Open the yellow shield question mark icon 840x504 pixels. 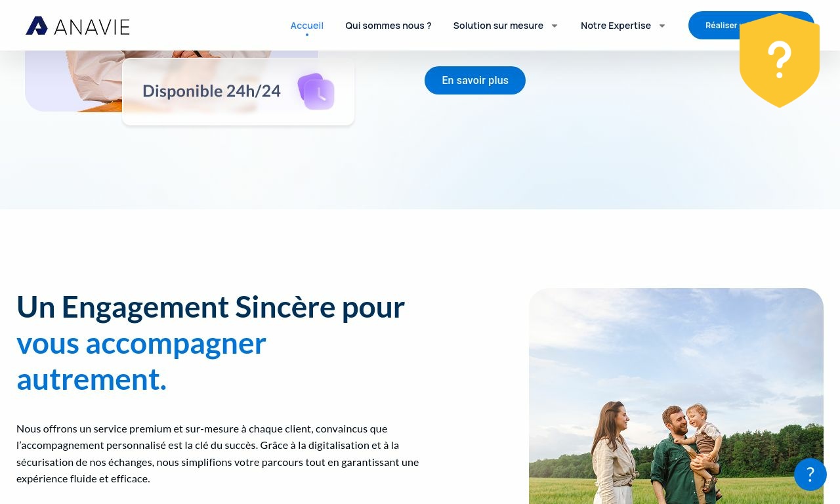(x=780, y=60)
